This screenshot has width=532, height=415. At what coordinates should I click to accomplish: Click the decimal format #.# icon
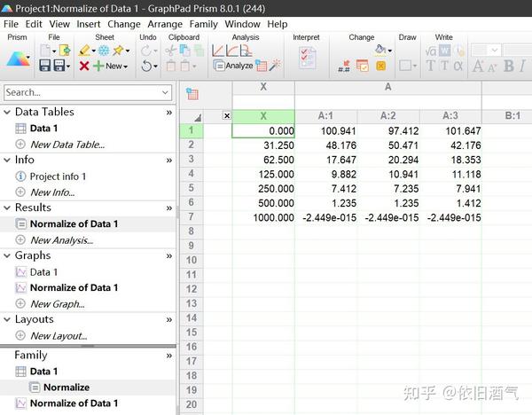click(x=344, y=66)
